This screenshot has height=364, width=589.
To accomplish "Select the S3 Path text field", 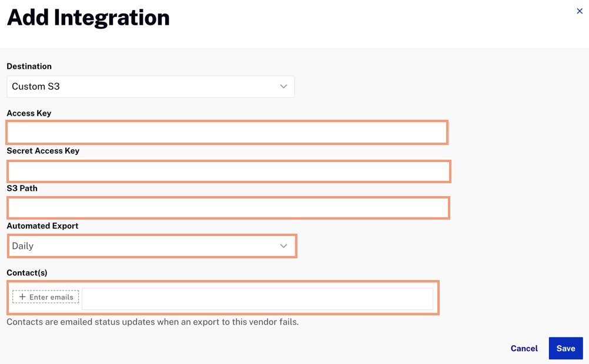I will [229, 208].
